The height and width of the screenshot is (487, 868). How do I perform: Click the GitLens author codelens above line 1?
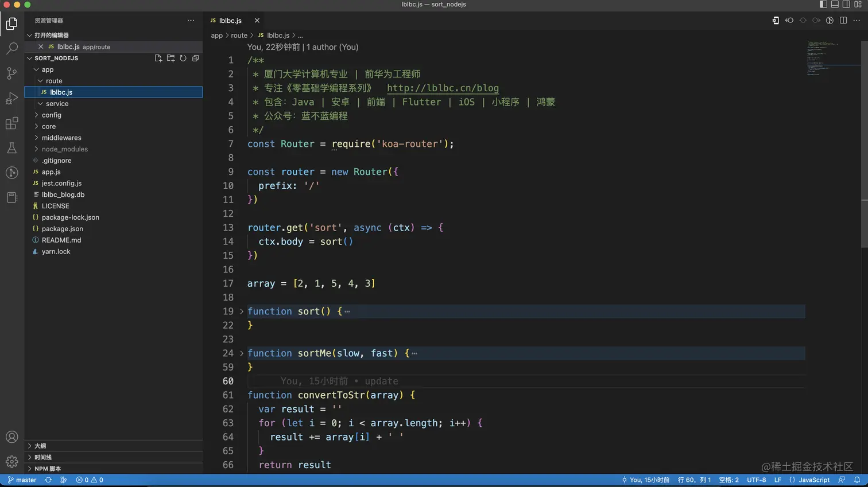point(303,47)
